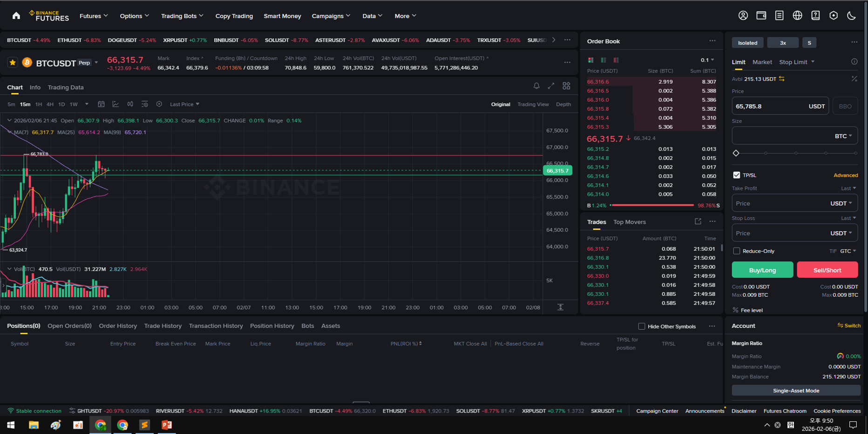Viewport: 868px width, 434px height.
Task: Open the wallet icon in header
Action: click(x=761, y=15)
